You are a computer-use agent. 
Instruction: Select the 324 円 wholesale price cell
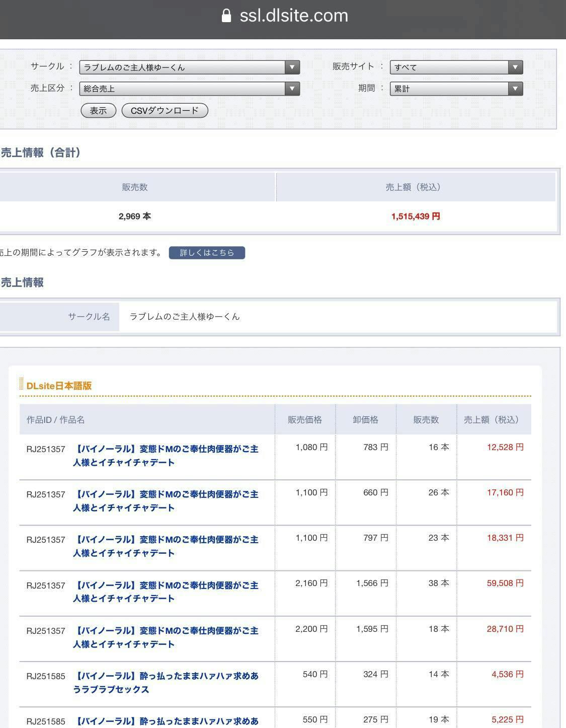pyautogui.click(x=376, y=674)
